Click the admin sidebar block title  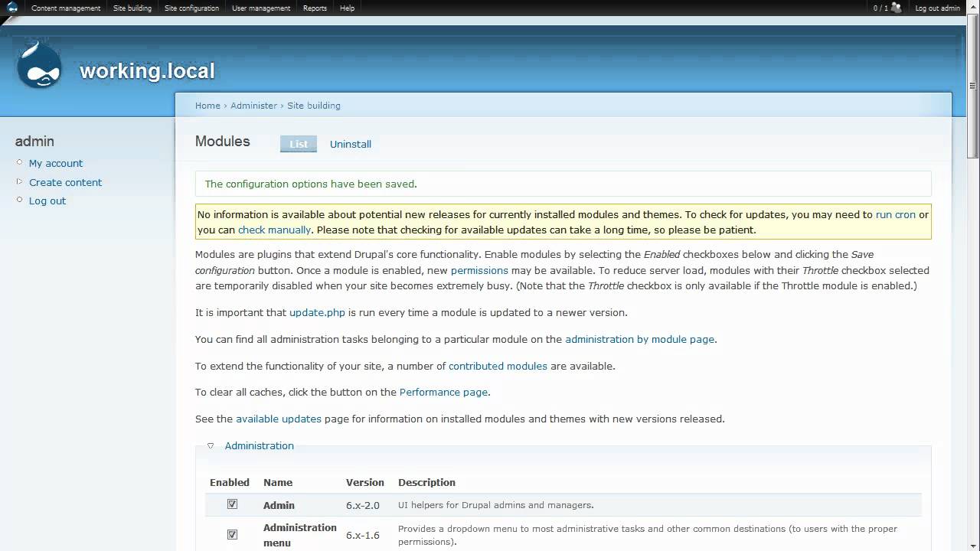pyautogui.click(x=34, y=142)
